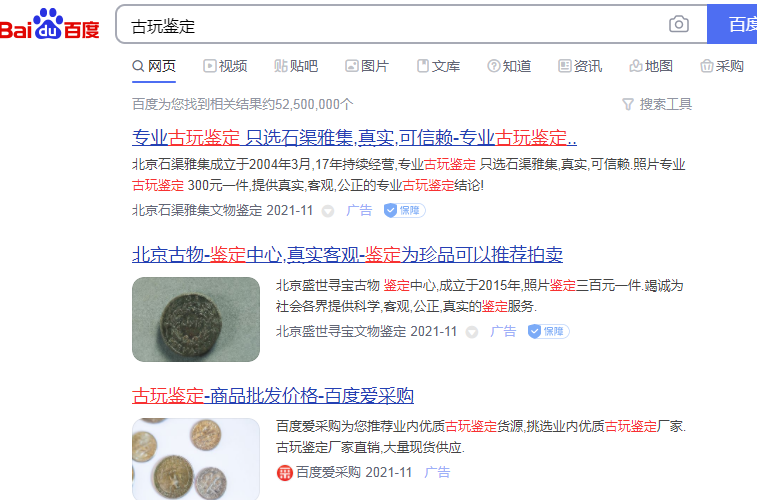The image size is (757, 500).
Task: Click the red 百度爱采购 source icon
Action: 285,472
